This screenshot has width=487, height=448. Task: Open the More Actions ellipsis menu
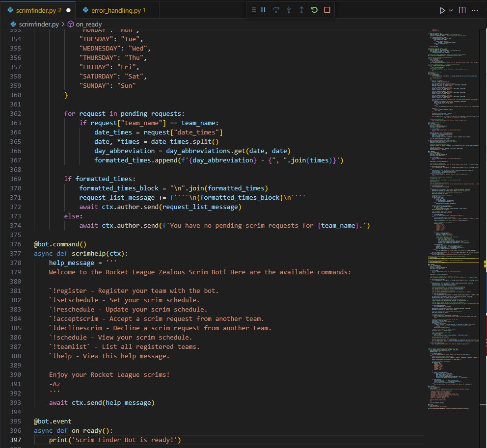click(x=475, y=10)
